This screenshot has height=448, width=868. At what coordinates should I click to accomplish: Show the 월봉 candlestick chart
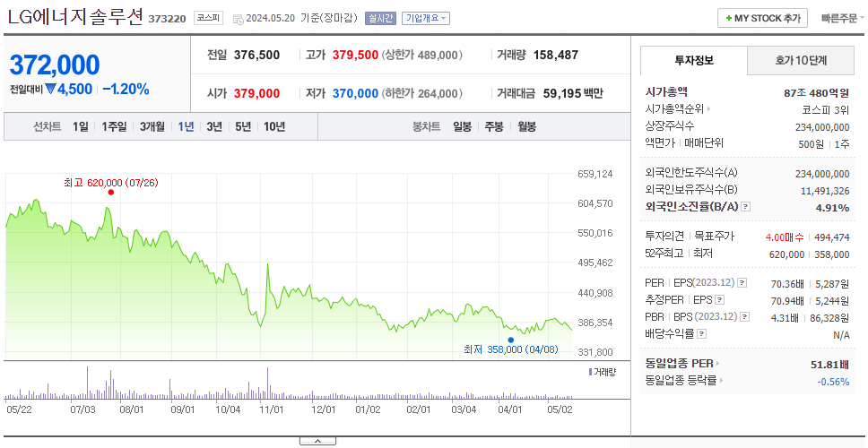pyautogui.click(x=527, y=126)
